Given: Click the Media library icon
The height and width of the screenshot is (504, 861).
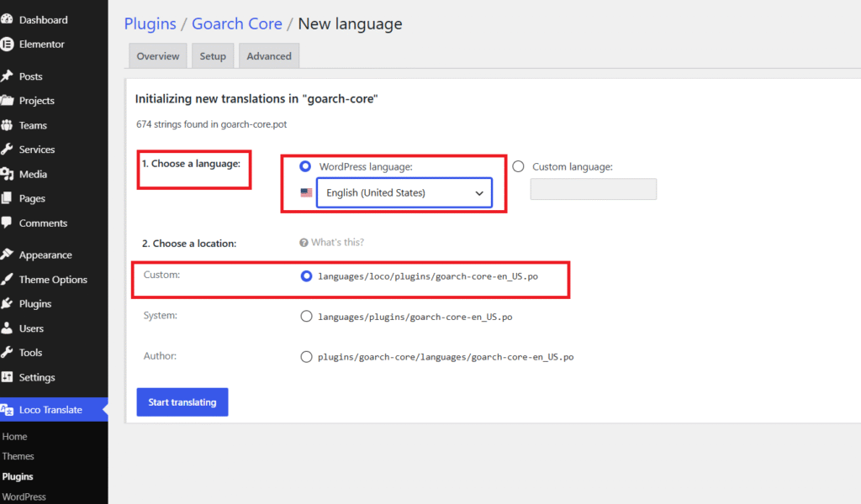Looking at the screenshot, I should click(x=7, y=174).
